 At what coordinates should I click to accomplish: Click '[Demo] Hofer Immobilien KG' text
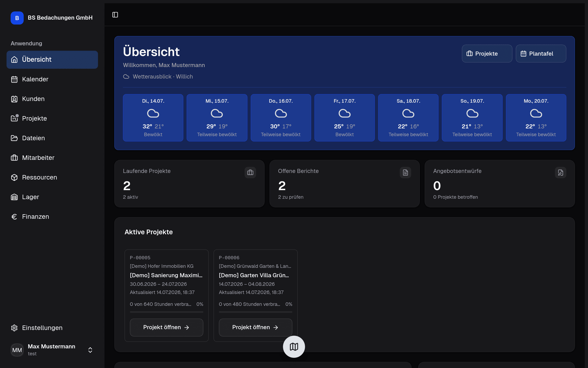coord(161,266)
